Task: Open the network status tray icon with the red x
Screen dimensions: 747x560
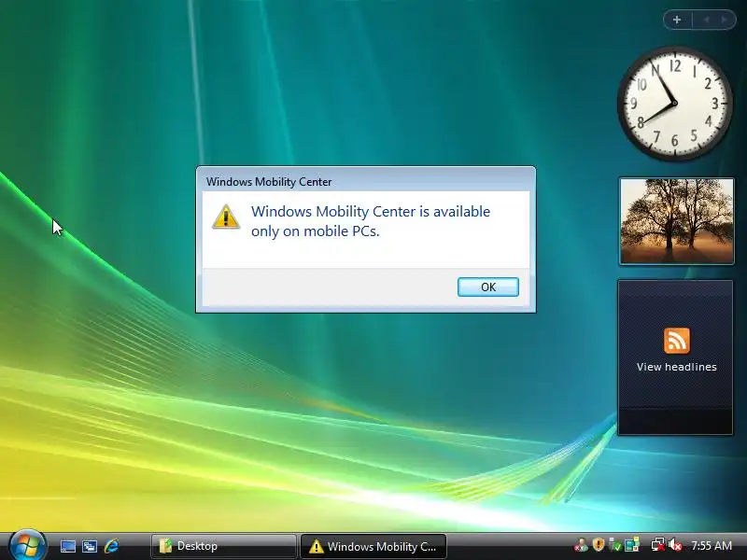Action: pyautogui.click(x=658, y=545)
